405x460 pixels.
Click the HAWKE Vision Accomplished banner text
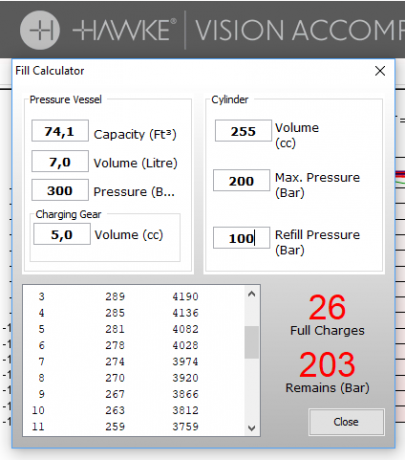point(238,30)
